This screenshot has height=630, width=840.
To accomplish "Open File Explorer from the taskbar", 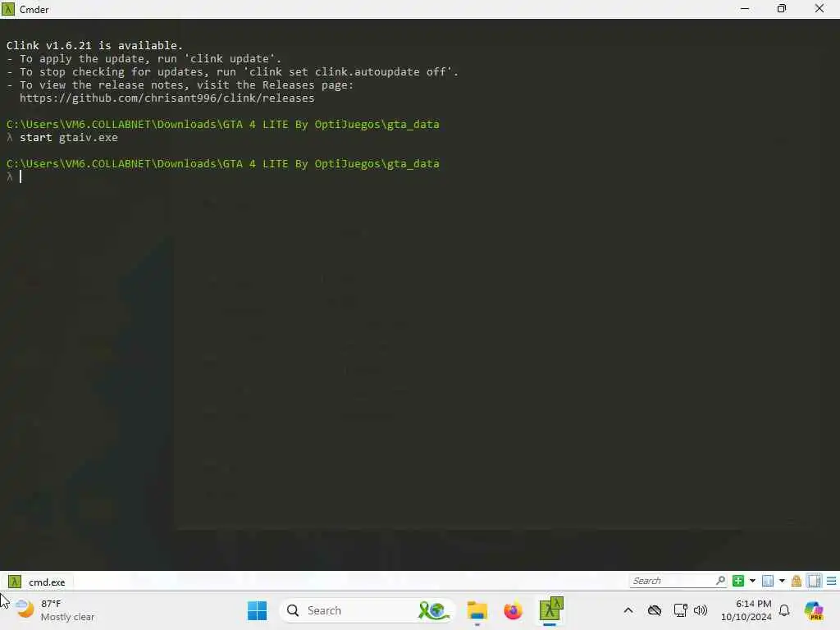I will 477,610.
